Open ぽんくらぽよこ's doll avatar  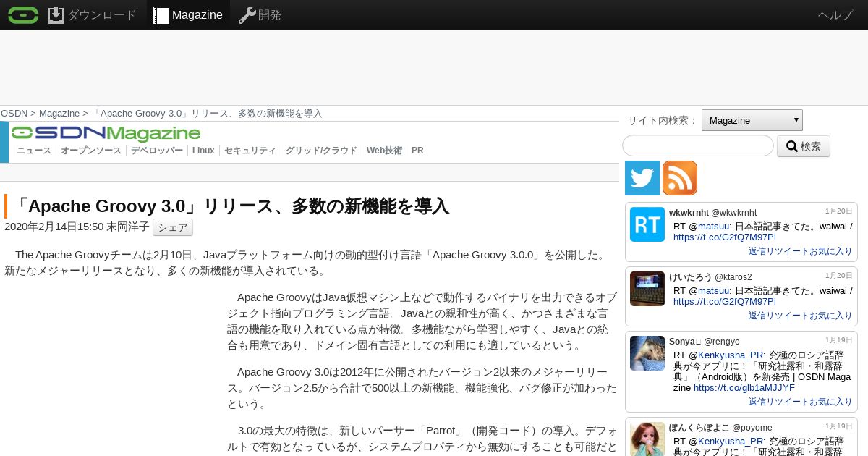point(647,439)
